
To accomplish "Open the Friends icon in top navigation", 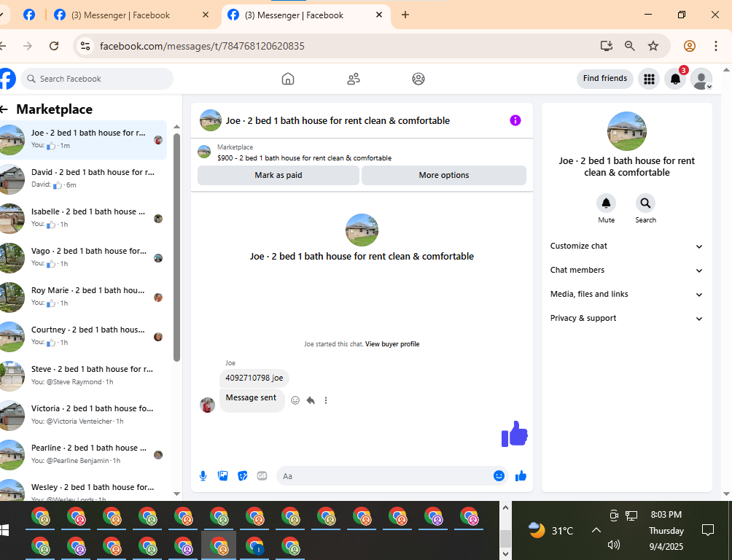I will pos(354,79).
